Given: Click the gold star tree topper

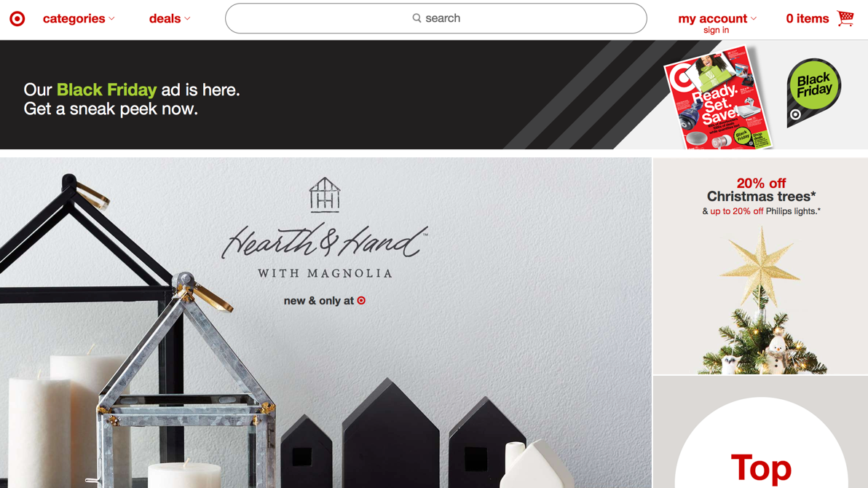Looking at the screenshot, I should [x=761, y=267].
